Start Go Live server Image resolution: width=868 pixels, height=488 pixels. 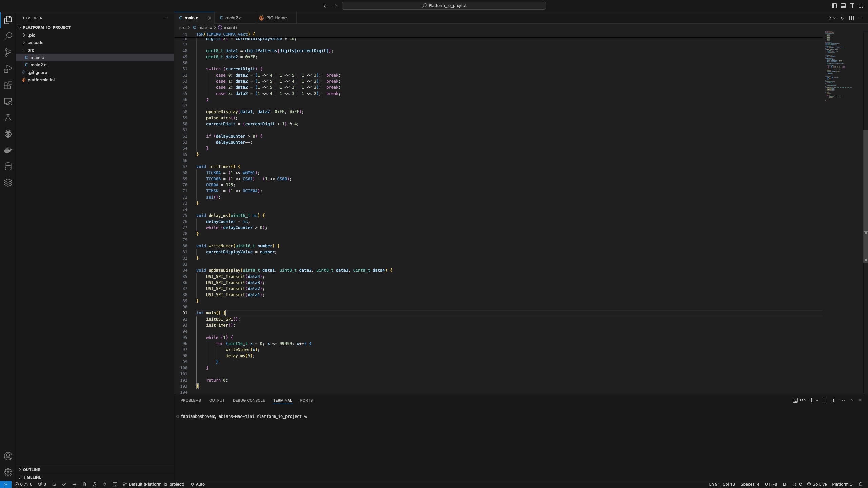(817, 484)
